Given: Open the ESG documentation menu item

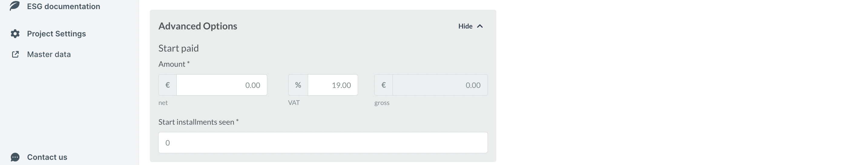Looking at the screenshot, I should pyautogui.click(x=63, y=6).
